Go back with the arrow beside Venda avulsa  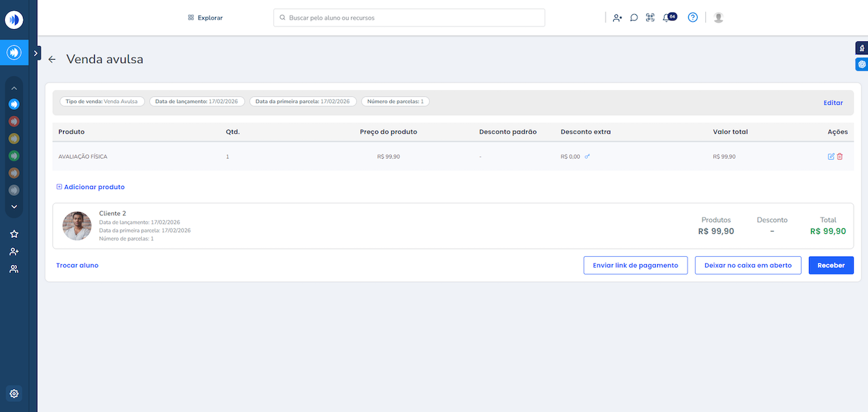click(52, 60)
